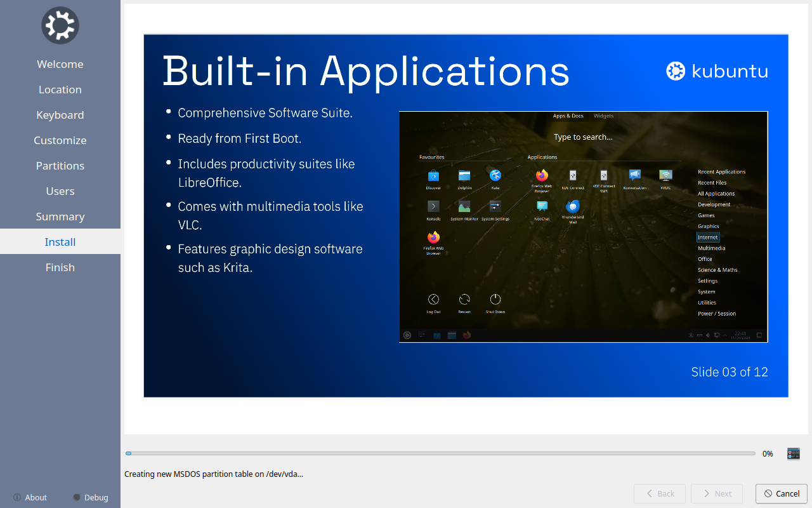This screenshot has width=812, height=508.
Task: Click the Shut Down icon in the slide
Action: tap(495, 299)
